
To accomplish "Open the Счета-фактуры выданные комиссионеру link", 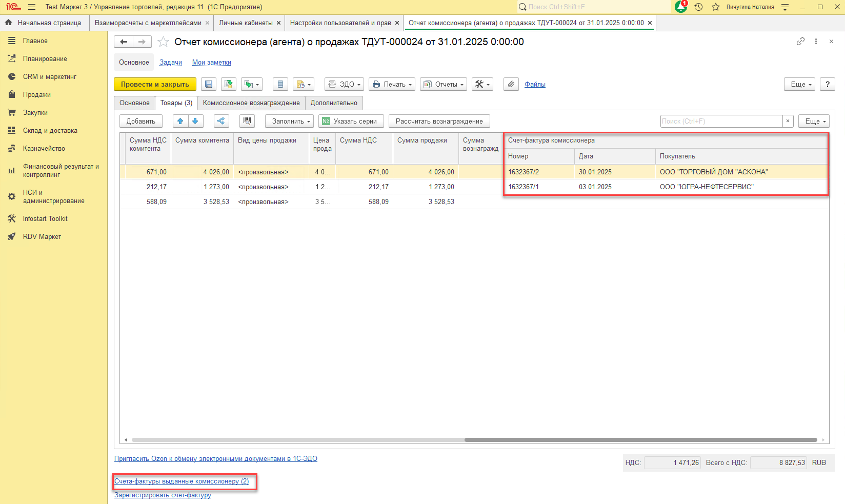I will point(182,481).
